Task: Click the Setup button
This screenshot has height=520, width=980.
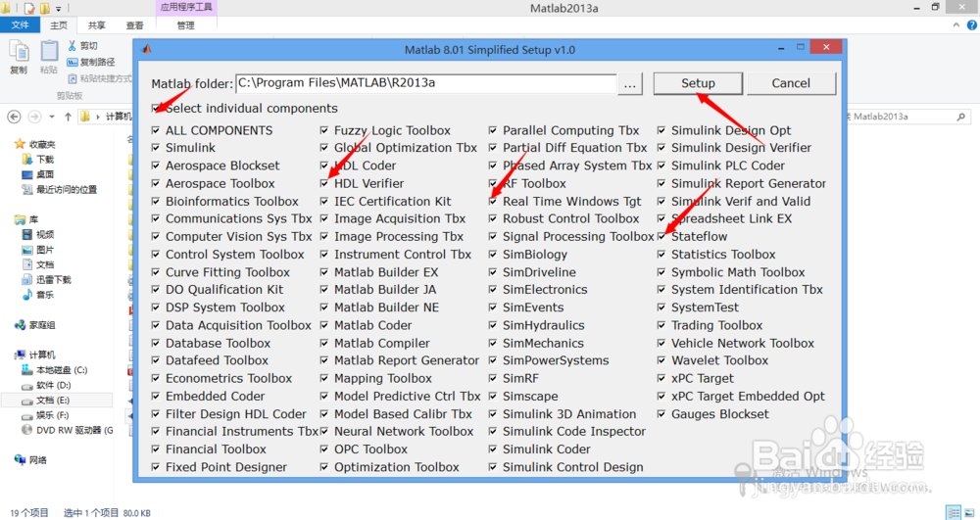Action: click(x=698, y=83)
